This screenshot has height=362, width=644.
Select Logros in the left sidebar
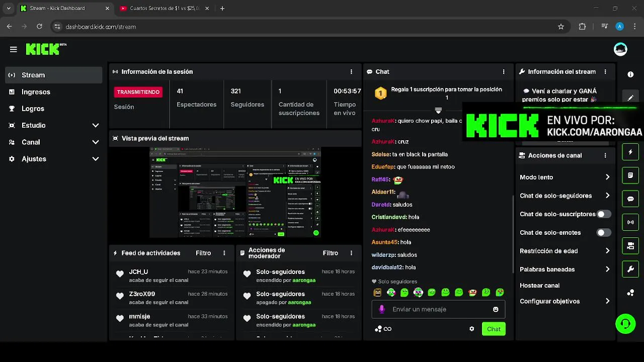pyautogui.click(x=53, y=109)
